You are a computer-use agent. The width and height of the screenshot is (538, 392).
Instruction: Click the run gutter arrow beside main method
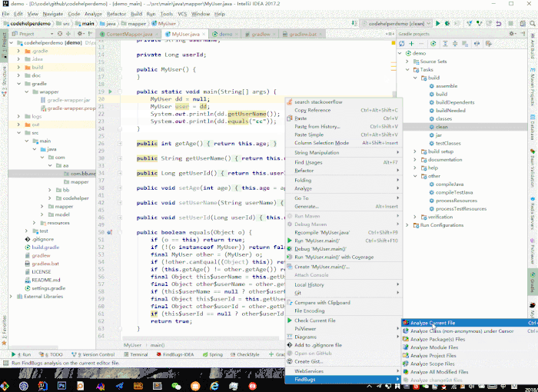point(111,92)
